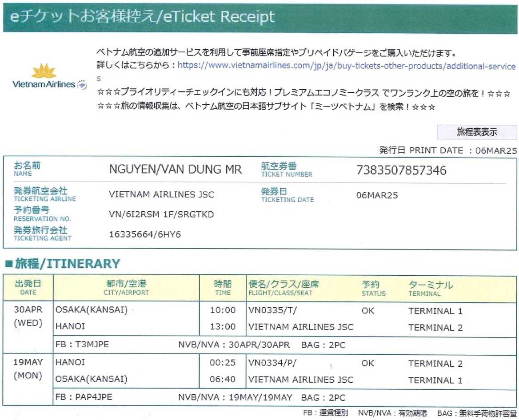Screen dimensions: 519x420
Task: Click the ターミナル TERMINAL column header
Action: (x=430, y=288)
